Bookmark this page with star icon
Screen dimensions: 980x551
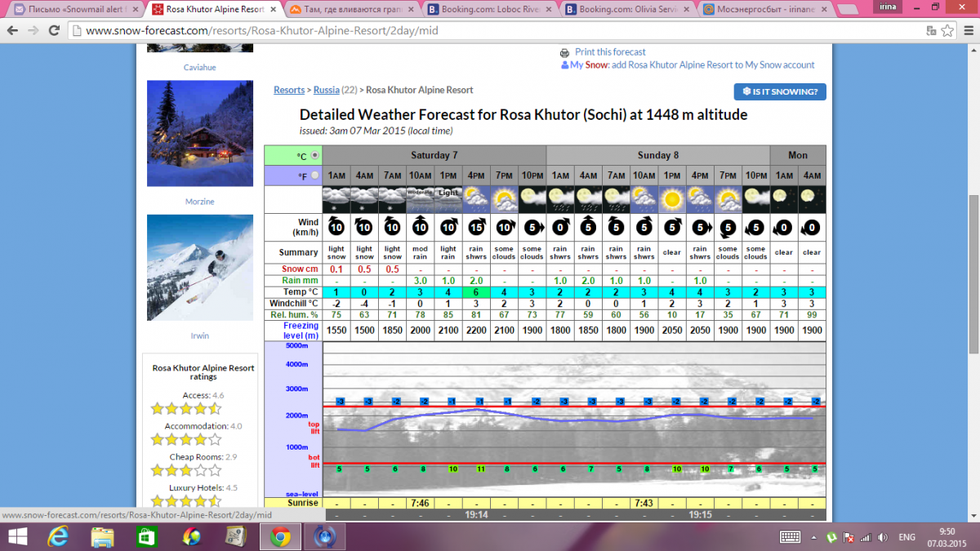(x=947, y=31)
